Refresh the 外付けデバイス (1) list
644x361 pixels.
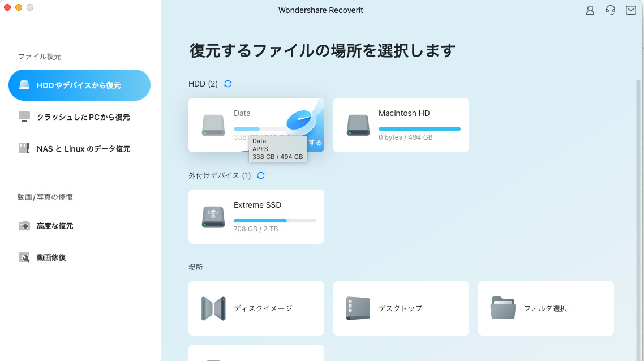(261, 175)
